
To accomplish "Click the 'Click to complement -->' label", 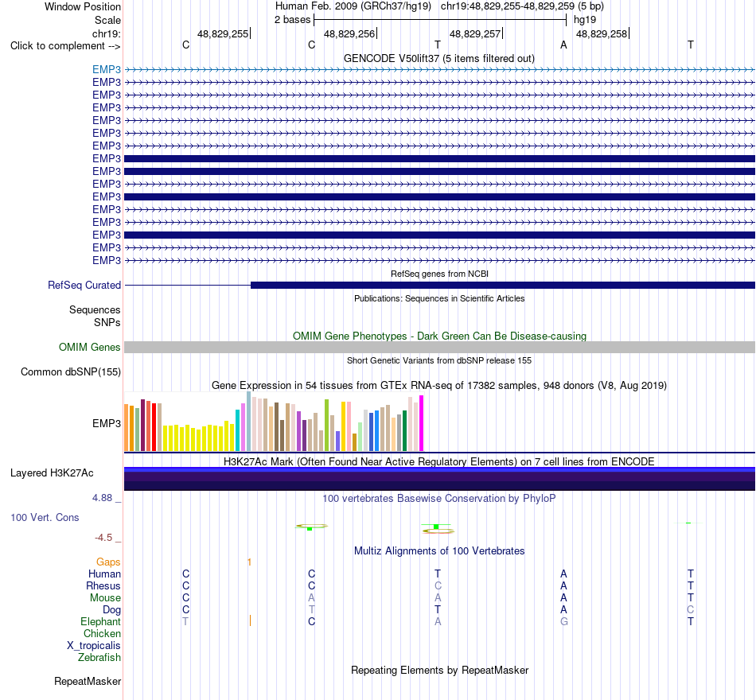I will (65, 46).
